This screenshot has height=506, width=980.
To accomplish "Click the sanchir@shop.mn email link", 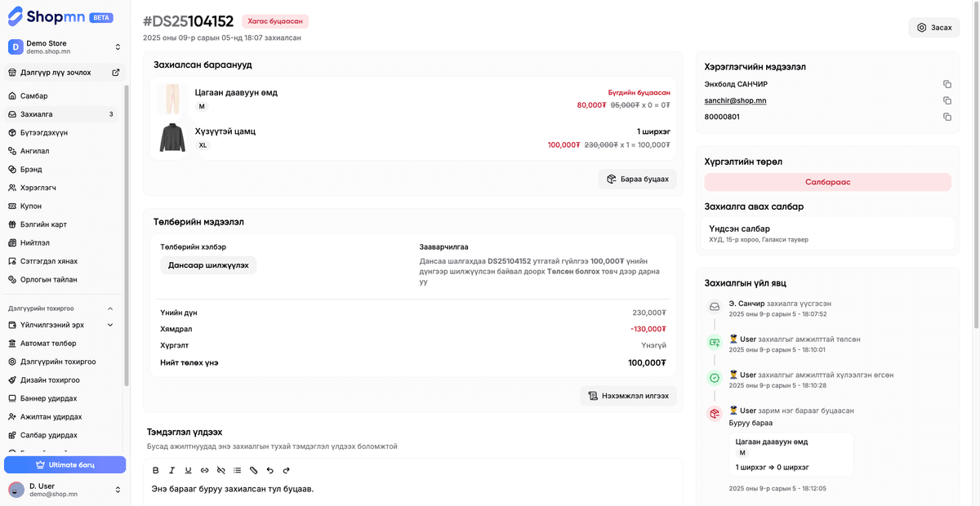I will (735, 100).
